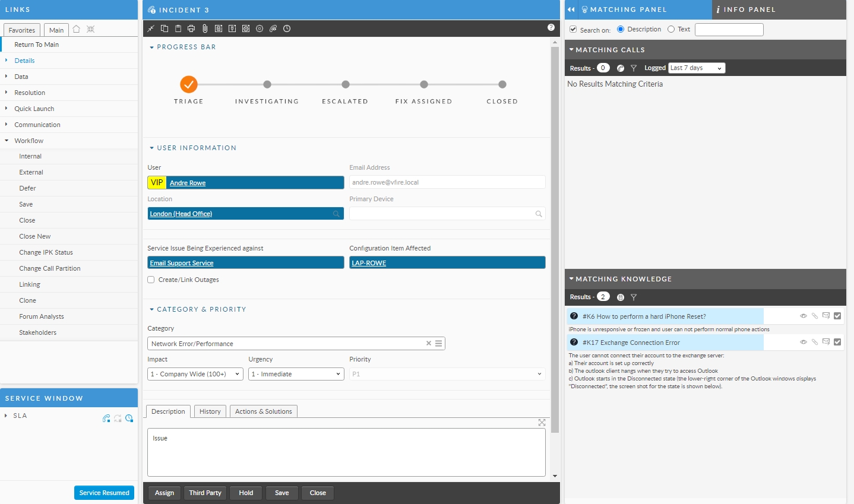Viewport: 854px width, 504px height.
Task: Click the Assign button
Action: pyautogui.click(x=165, y=493)
